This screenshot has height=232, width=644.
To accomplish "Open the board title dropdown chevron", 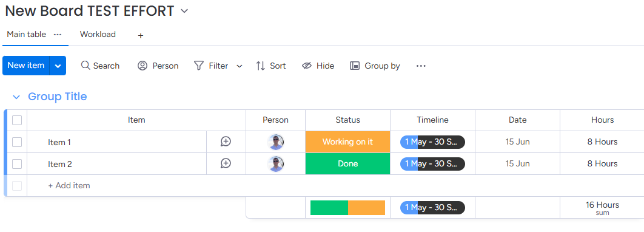I will (184, 11).
